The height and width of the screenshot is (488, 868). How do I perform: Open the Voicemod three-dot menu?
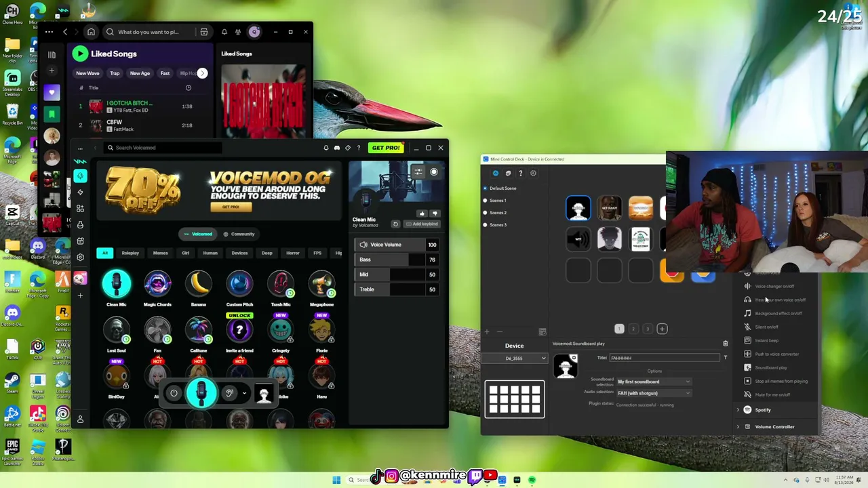(x=80, y=148)
